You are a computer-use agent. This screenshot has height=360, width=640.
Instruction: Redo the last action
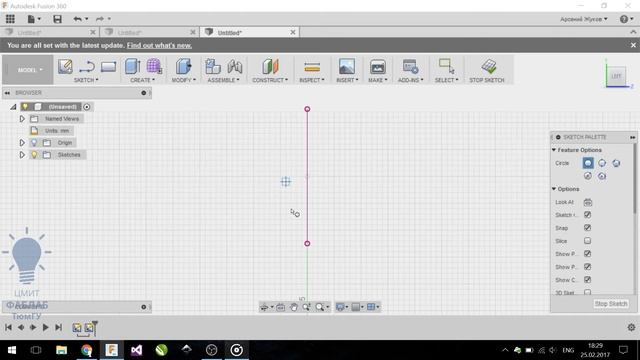[x=100, y=19]
